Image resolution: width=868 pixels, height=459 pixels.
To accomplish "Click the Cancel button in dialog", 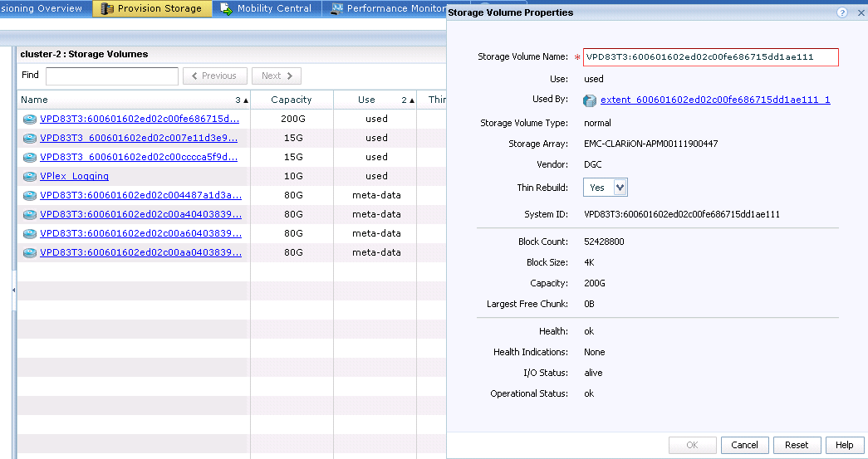I will point(744,445).
